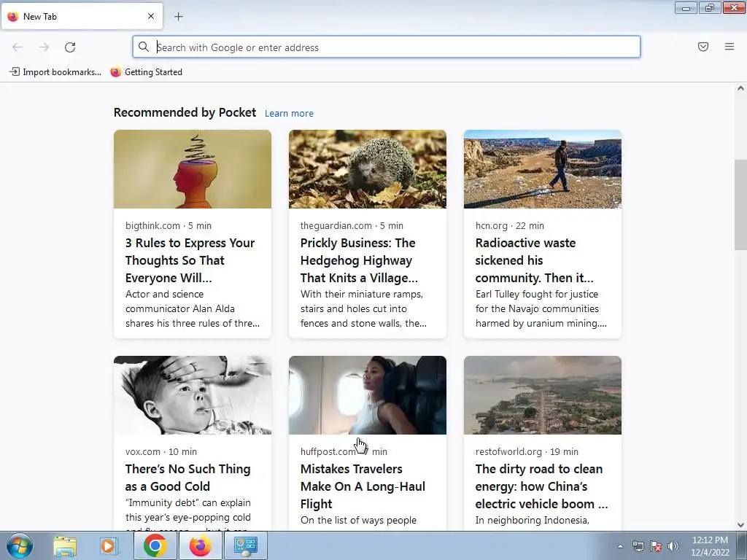
Task: Open the airplane passenger thumbnail image
Action: (x=368, y=395)
